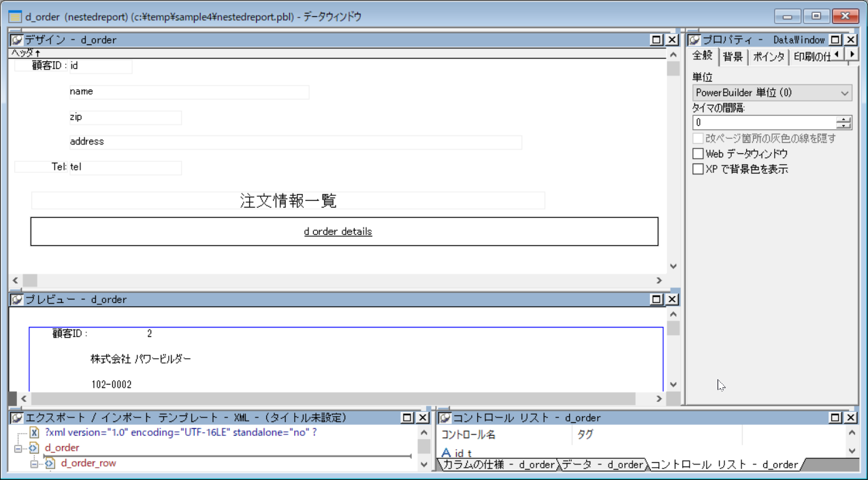868x480 pixels.
Task: Click the タイマの間隔 input field
Action: pyautogui.click(x=762, y=123)
